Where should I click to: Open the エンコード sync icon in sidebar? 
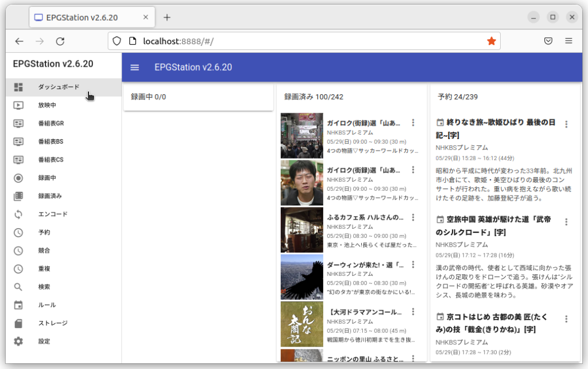[18, 214]
